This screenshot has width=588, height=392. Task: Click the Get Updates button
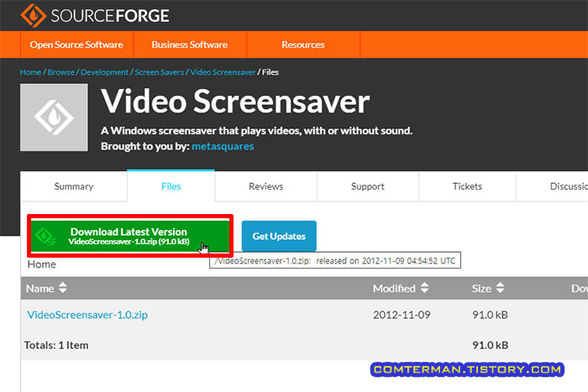(279, 236)
